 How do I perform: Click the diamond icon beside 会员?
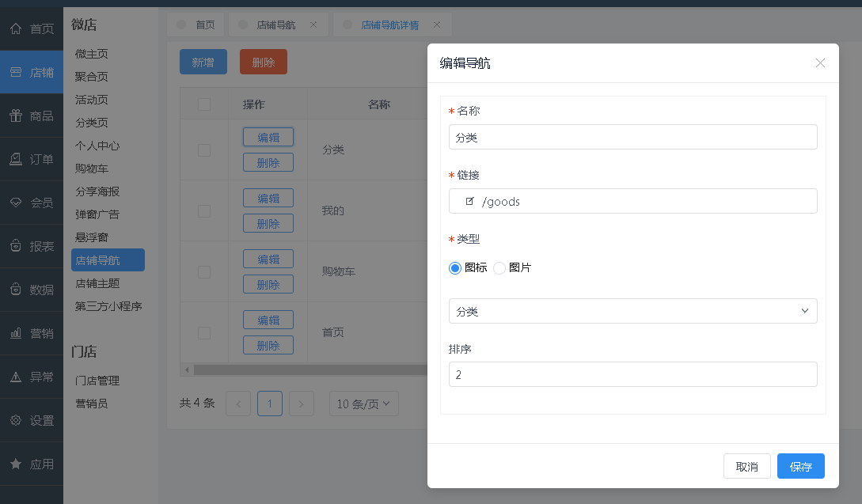[x=16, y=203]
